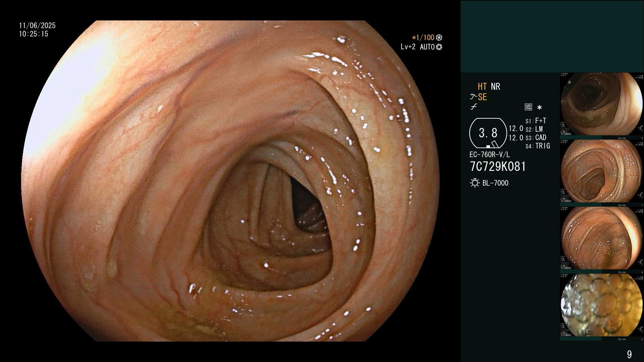Click the edge enhancement curve icon beside SE
The image size is (644, 362).
pos(473,97)
